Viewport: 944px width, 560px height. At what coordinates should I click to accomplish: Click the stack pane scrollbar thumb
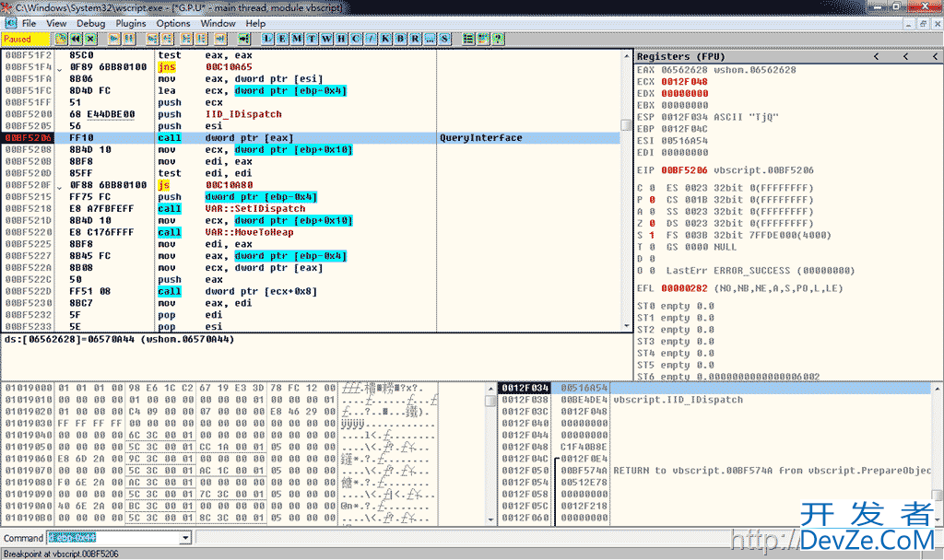pos(938,495)
